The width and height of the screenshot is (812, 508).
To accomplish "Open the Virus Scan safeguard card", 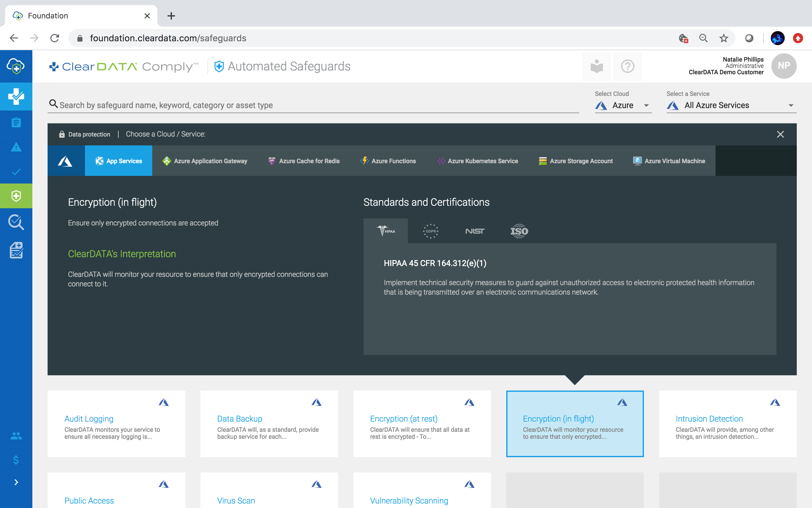I will 269,490.
